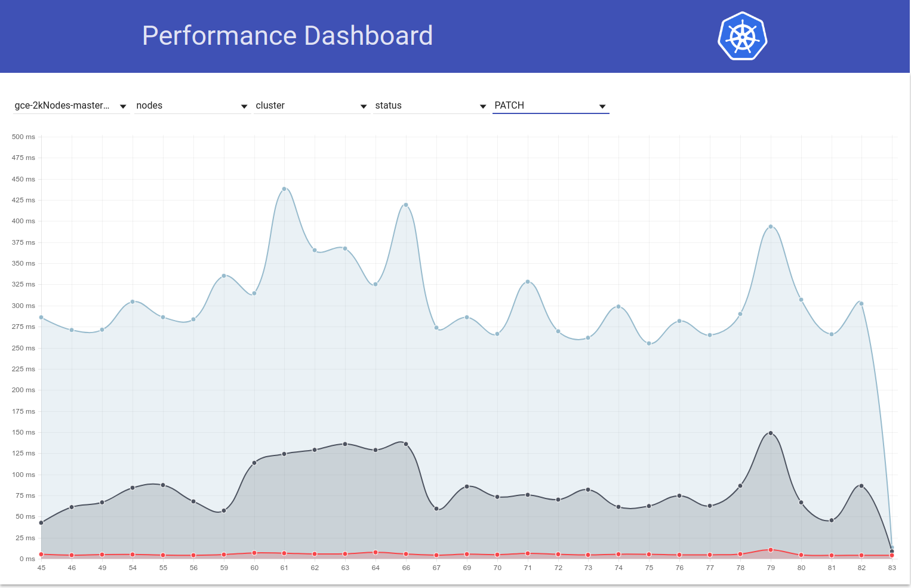Click the Kubernetes wheel logo
Image resolution: width=911 pixels, height=588 pixels.
[742, 36]
